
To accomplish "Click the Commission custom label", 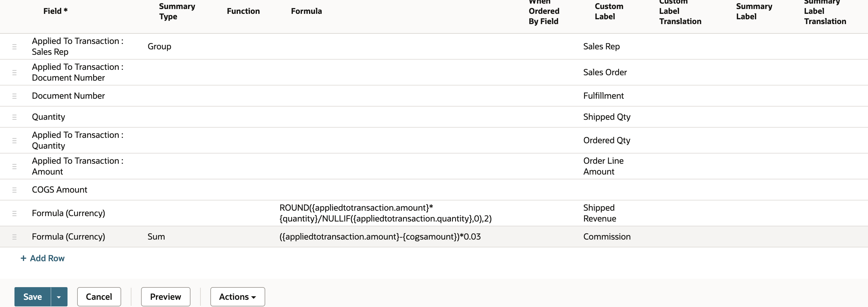I will coord(607,237).
